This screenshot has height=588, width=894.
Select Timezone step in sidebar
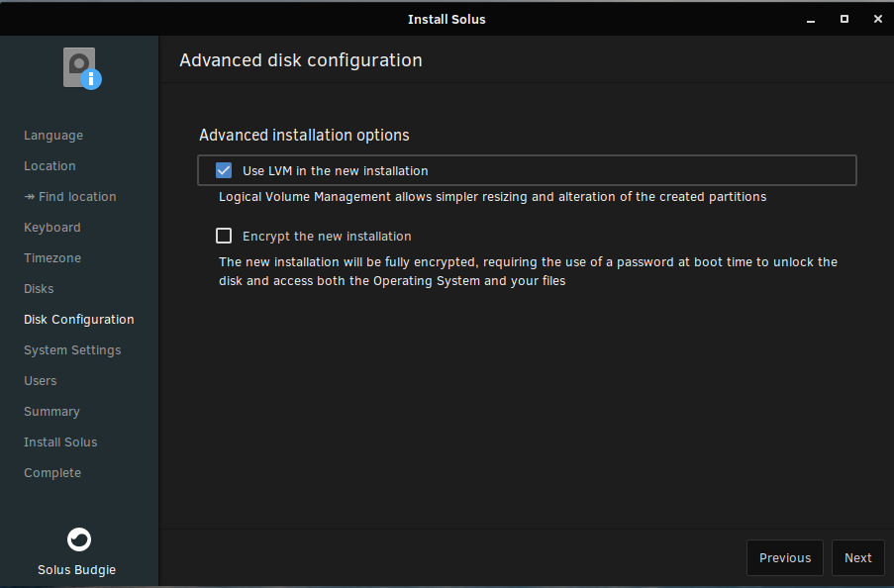click(x=52, y=258)
